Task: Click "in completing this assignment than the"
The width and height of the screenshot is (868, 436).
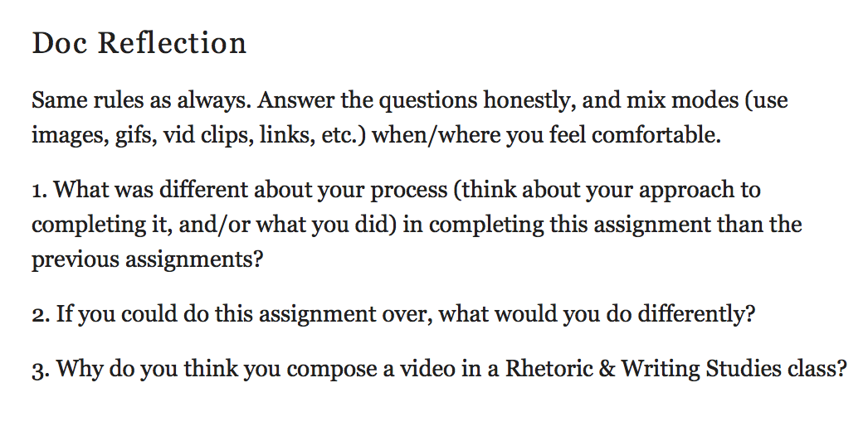Action: [x=602, y=225]
